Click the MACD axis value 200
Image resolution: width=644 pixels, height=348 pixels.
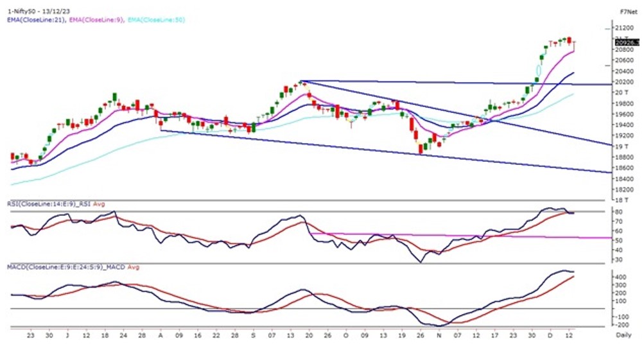[620, 293]
